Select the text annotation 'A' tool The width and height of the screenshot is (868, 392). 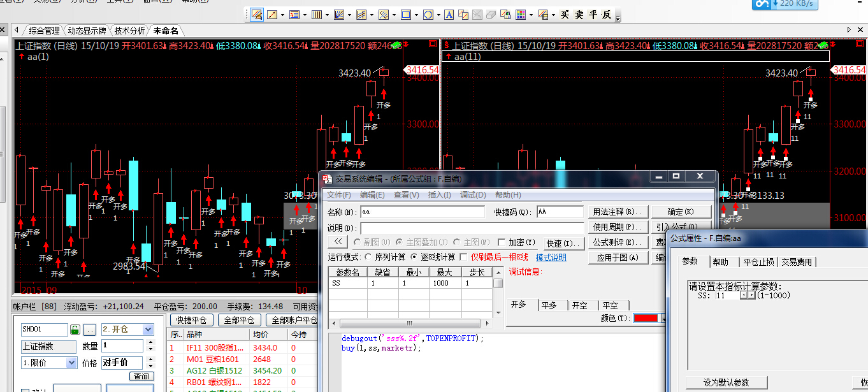[x=449, y=14]
